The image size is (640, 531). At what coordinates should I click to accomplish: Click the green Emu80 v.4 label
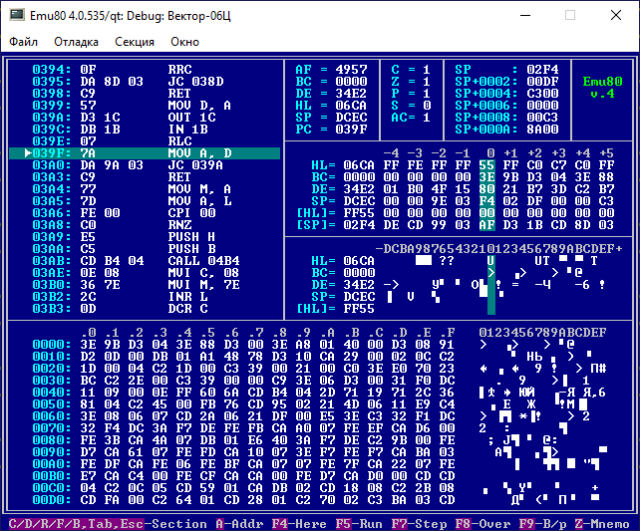pyautogui.click(x=601, y=87)
